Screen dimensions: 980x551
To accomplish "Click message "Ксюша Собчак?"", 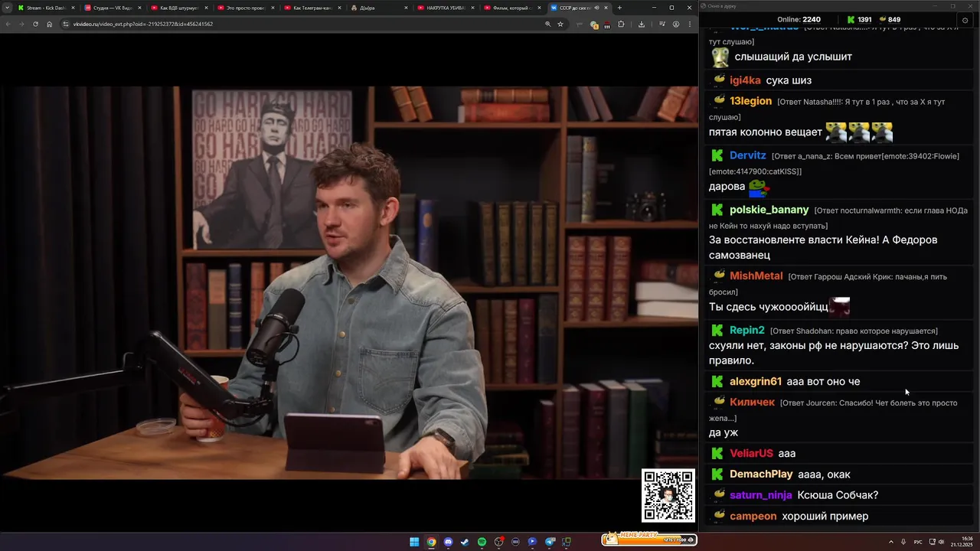I will [838, 495].
